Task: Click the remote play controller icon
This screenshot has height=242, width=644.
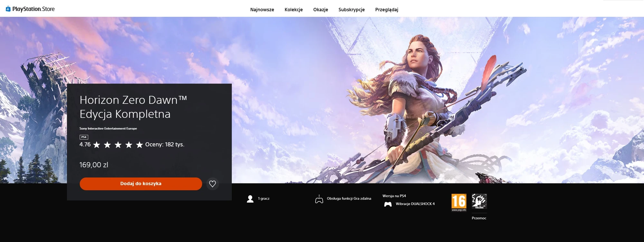Action: tap(319, 199)
